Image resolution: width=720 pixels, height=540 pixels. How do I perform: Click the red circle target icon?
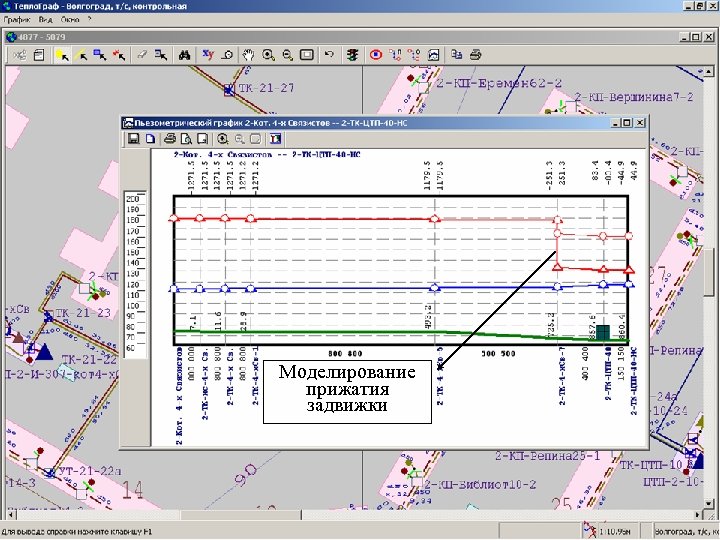point(376,55)
